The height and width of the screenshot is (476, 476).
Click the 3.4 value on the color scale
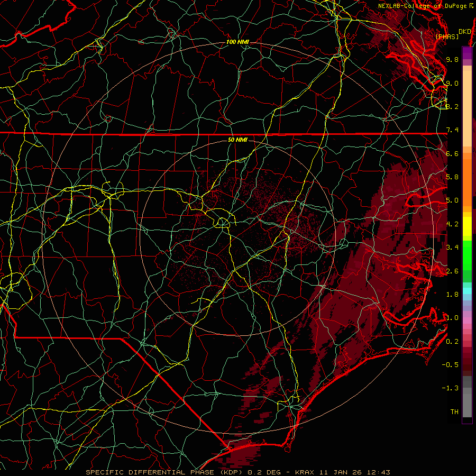[452, 248]
